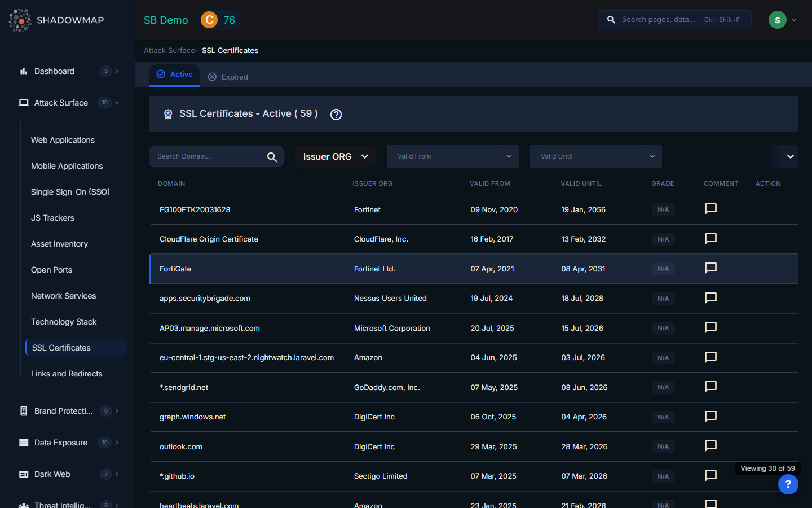The height and width of the screenshot is (508, 812).
Task: Open comment icon for apps.securitybrigade.com row
Action: [x=710, y=297]
